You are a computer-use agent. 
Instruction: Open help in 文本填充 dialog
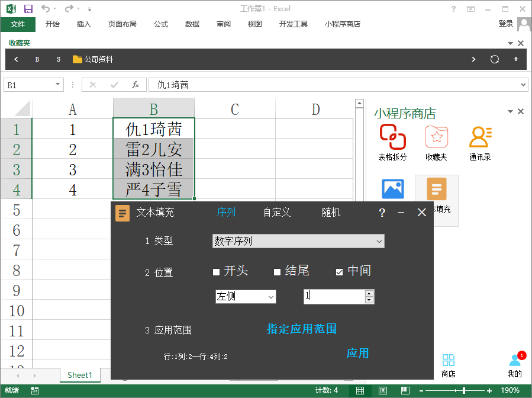point(382,213)
